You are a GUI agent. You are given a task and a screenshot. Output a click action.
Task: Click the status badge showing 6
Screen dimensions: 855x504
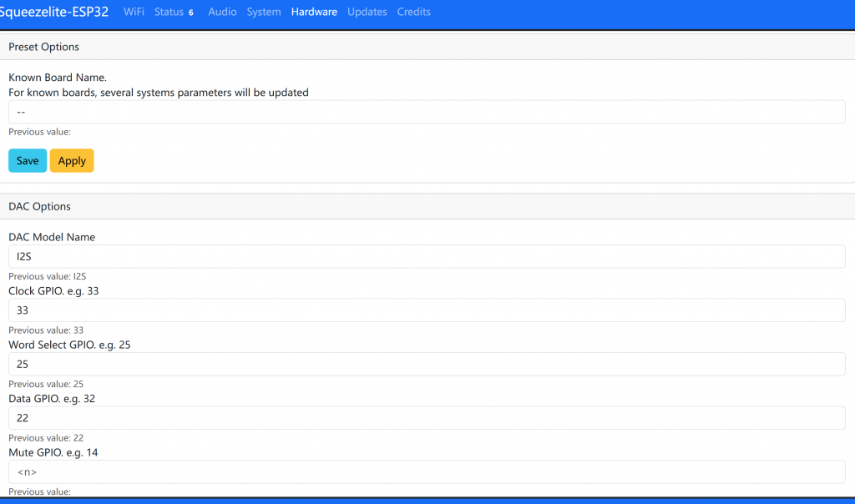(x=191, y=13)
